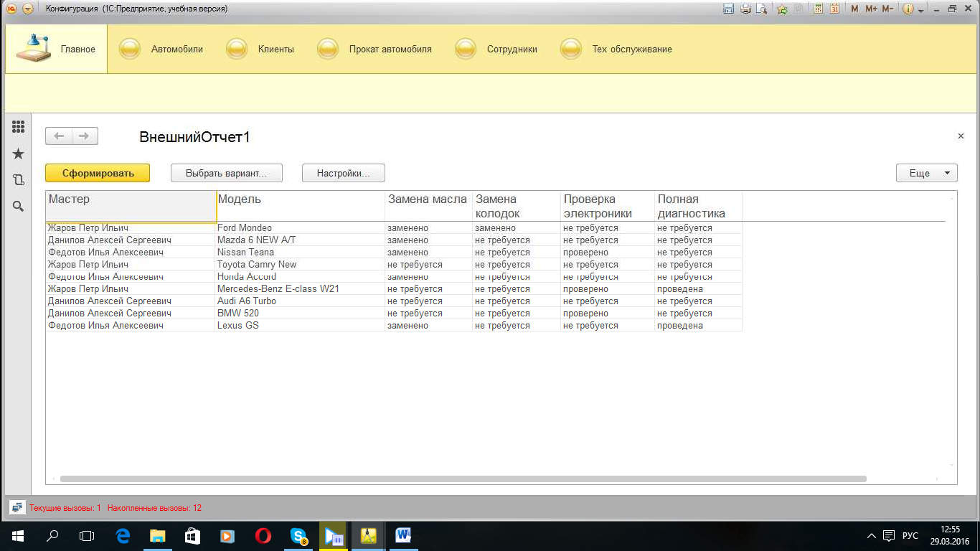Click the scroll-down arrow of report

[x=952, y=466]
